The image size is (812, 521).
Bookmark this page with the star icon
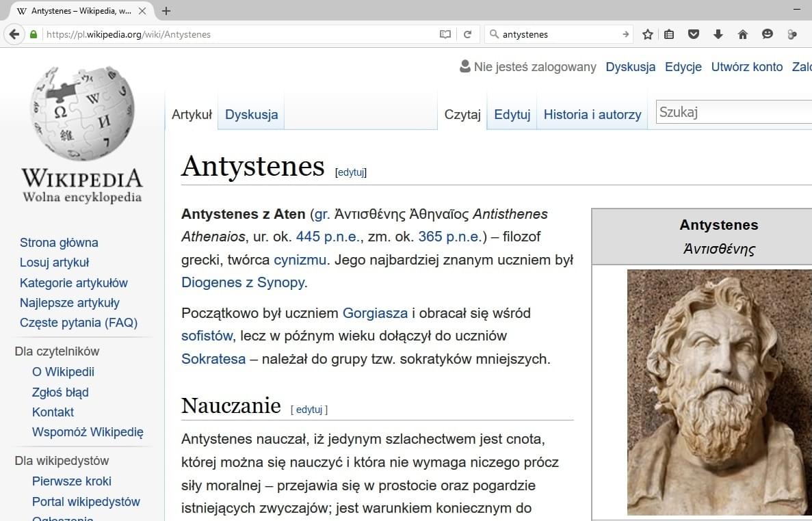647,34
